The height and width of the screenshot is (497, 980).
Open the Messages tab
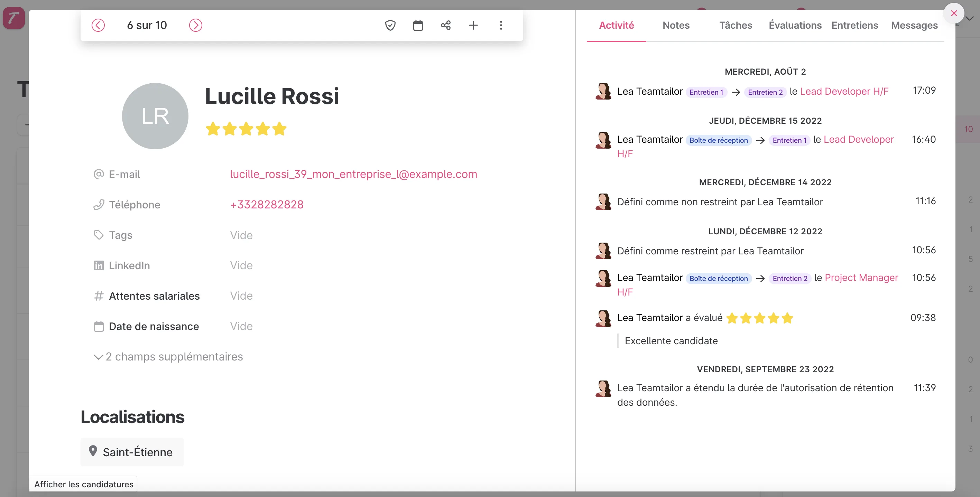pyautogui.click(x=915, y=26)
